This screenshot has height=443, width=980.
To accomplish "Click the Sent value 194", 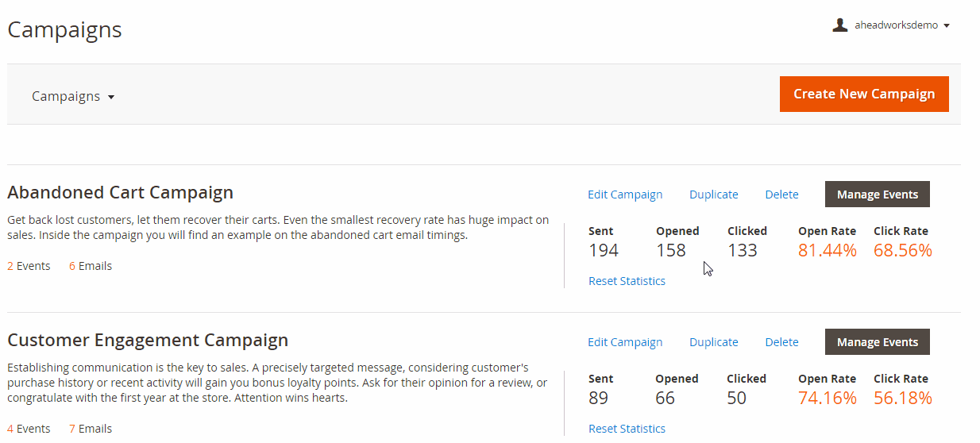I will point(604,251).
